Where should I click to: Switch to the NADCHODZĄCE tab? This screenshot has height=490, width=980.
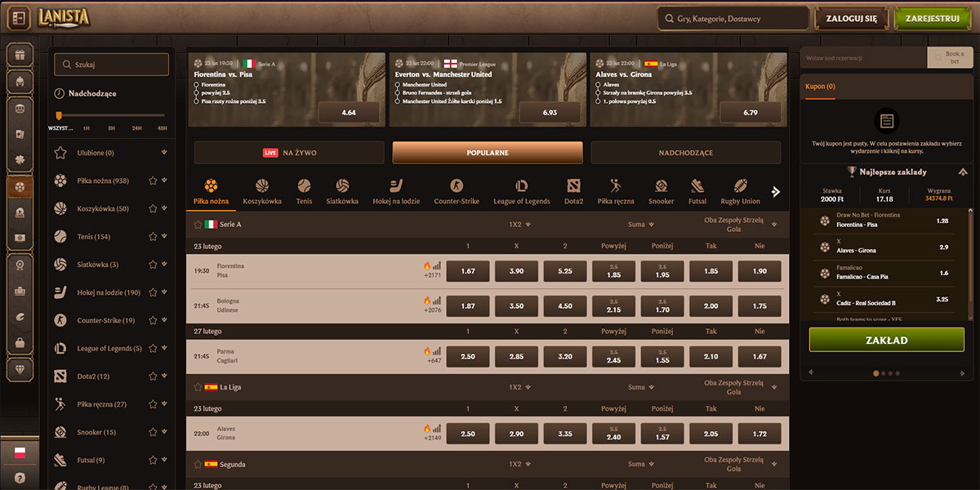(685, 153)
